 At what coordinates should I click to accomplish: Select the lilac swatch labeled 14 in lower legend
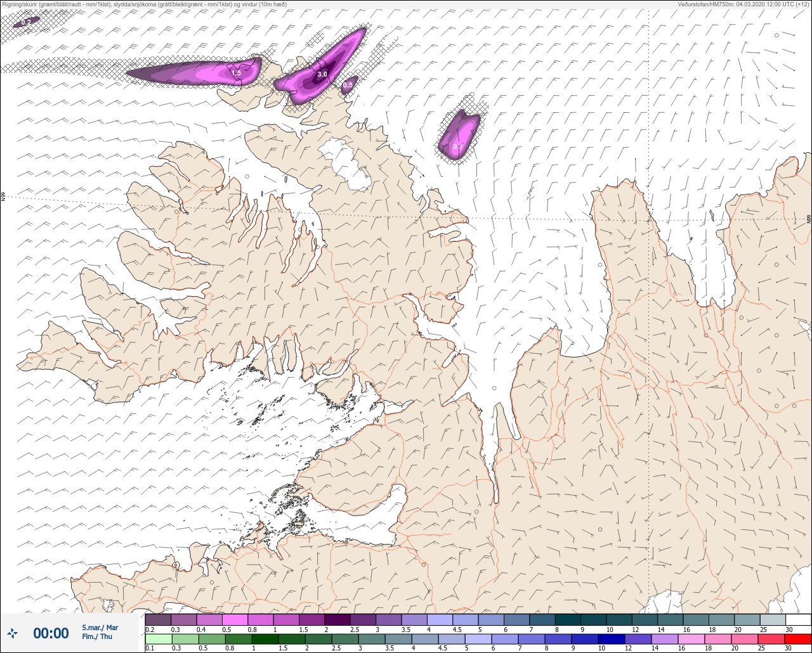pos(664,639)
